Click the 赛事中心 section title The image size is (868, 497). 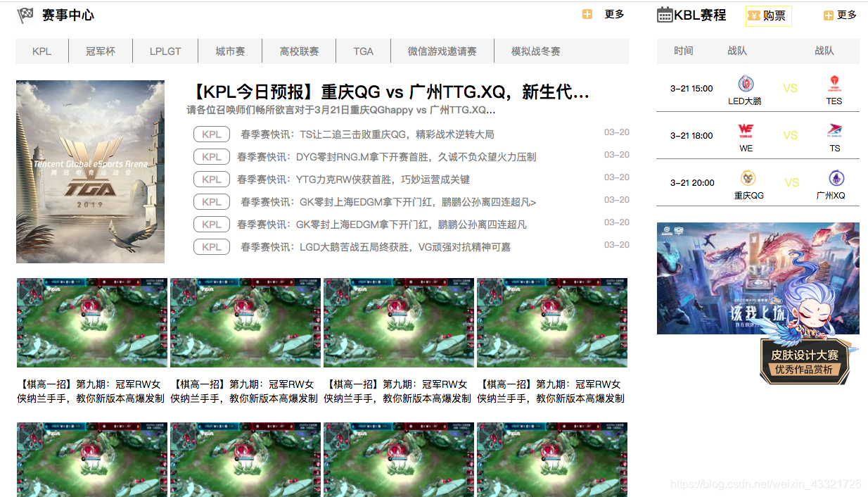click(x=68, y=15)
